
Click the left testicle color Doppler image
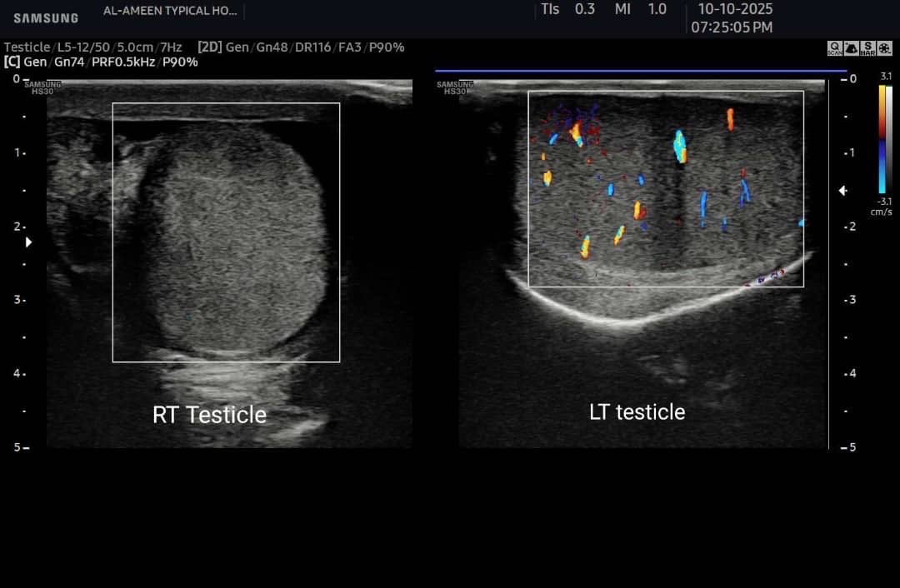tap(642, 263)
